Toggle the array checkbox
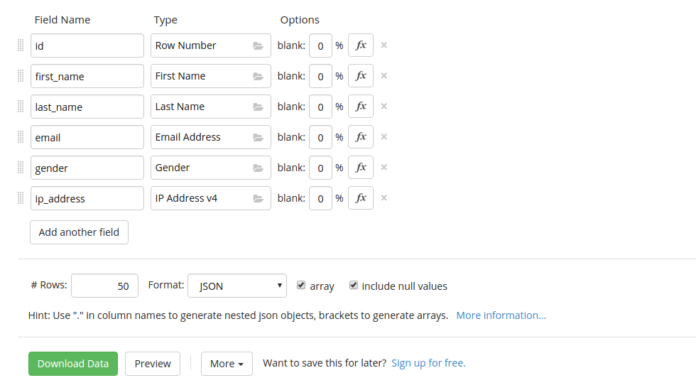 pos(301,285)
